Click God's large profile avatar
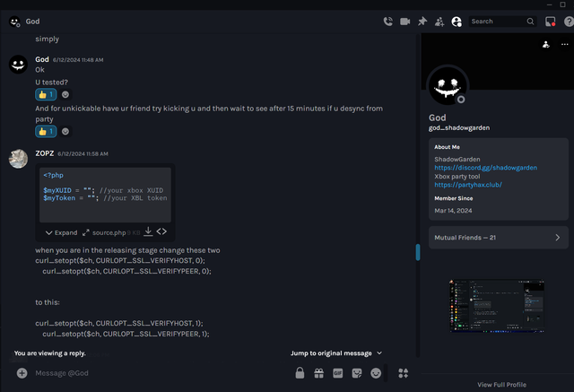Viewport: 574px width, 392px height. point(448,86)
